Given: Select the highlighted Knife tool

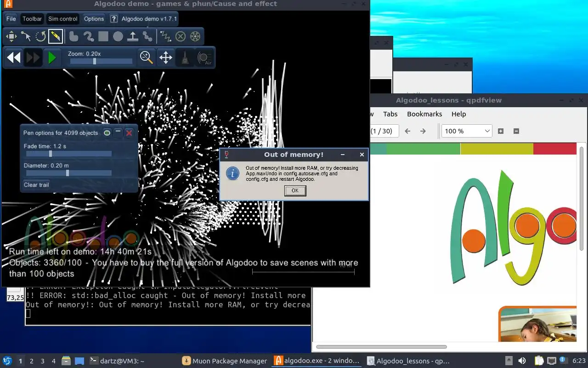Looking at the screenshot, I should (x=55, y=36).
